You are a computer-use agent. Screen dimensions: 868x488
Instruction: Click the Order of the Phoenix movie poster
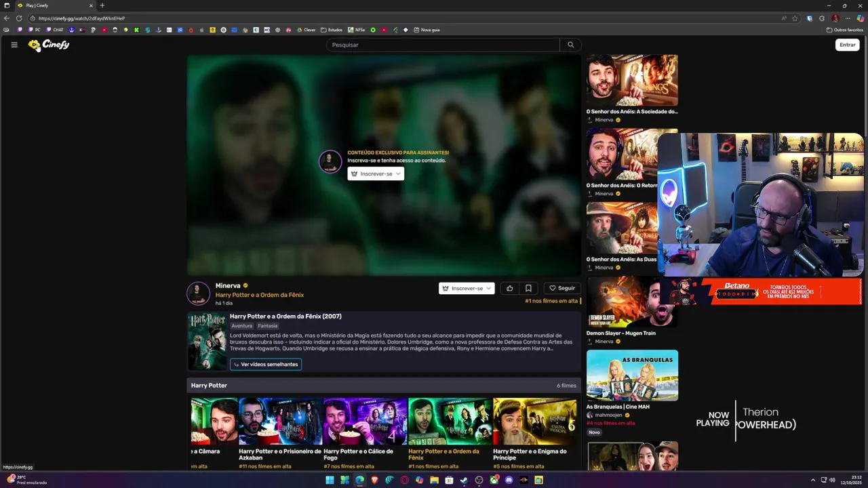pos(208,342)
